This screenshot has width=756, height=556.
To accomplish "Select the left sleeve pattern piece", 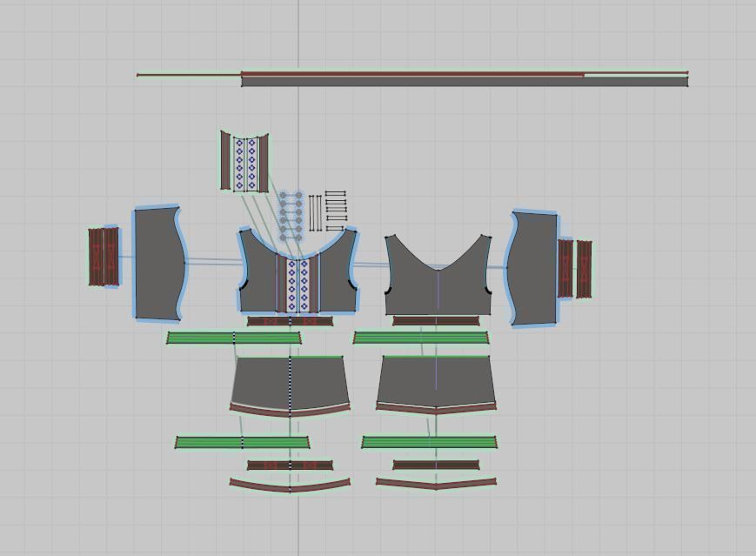I will pyautogui.click(x=159, y=264).
